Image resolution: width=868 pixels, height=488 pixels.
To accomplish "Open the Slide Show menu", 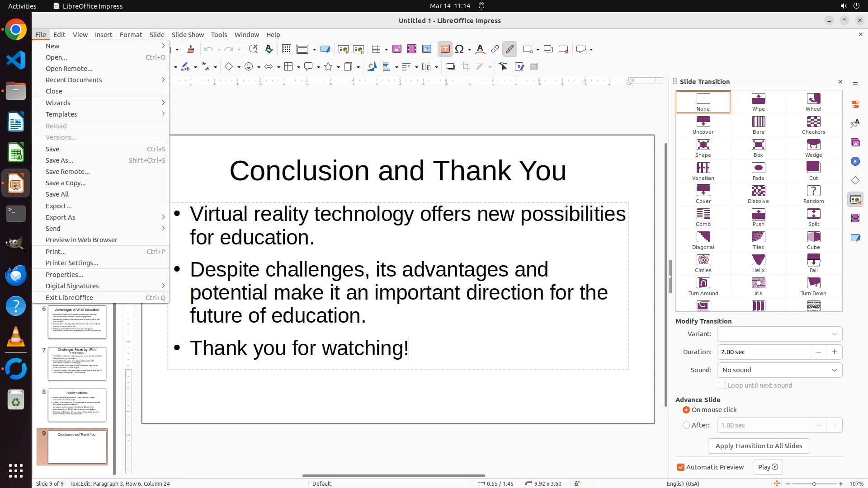I will pyautogui.click(x=188, y=35).
